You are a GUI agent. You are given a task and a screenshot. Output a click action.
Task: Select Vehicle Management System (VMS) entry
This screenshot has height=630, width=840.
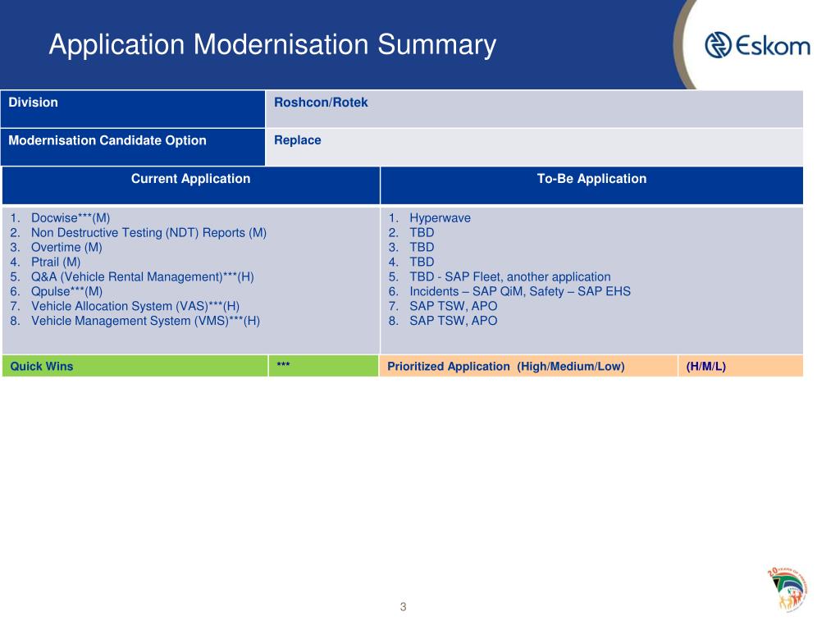tap(145, 321)
